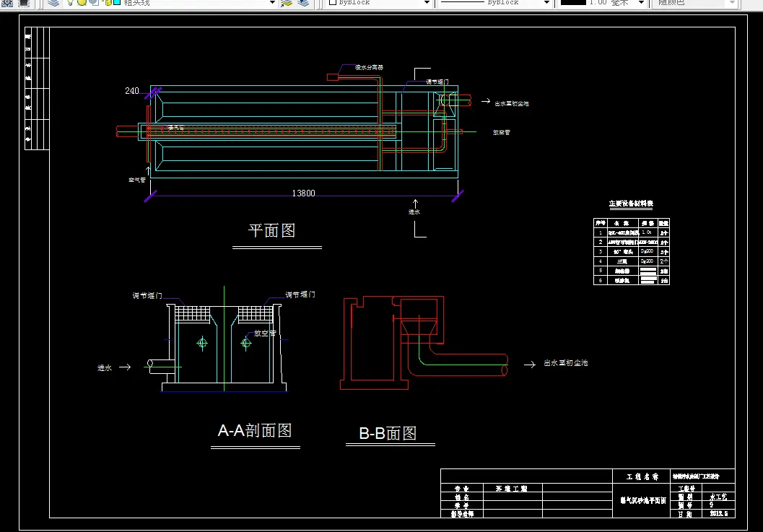Select the 主要设备材料表 table heading
Image resolution: width=763 pixels, height=532 pixels.
pos(631,204)
